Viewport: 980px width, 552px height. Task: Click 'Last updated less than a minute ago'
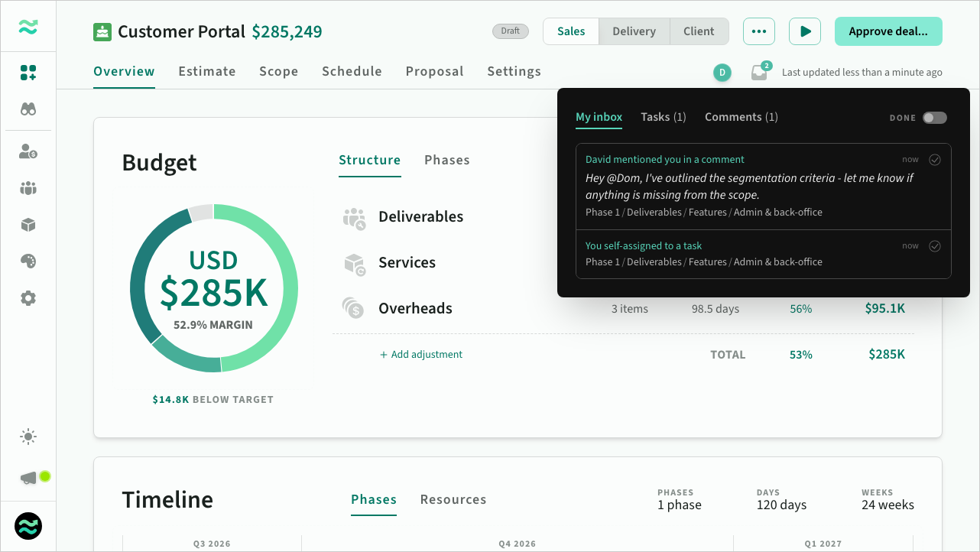pos(862,73)
